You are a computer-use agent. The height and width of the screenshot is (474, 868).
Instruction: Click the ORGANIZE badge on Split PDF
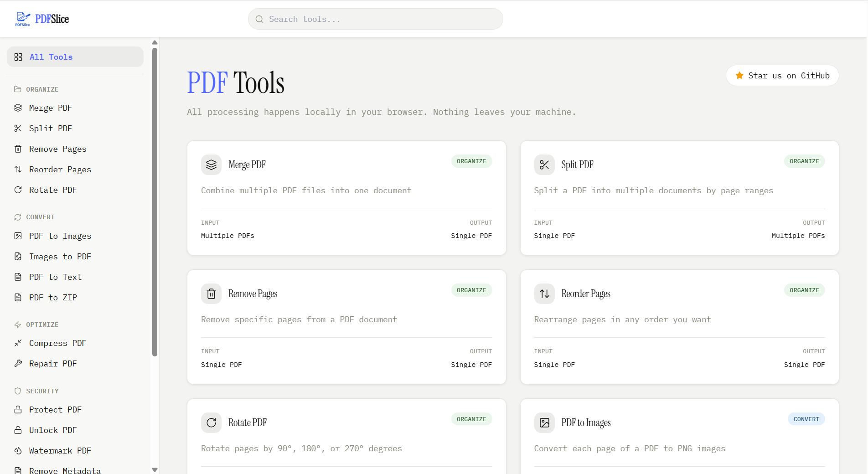[804, 161]
